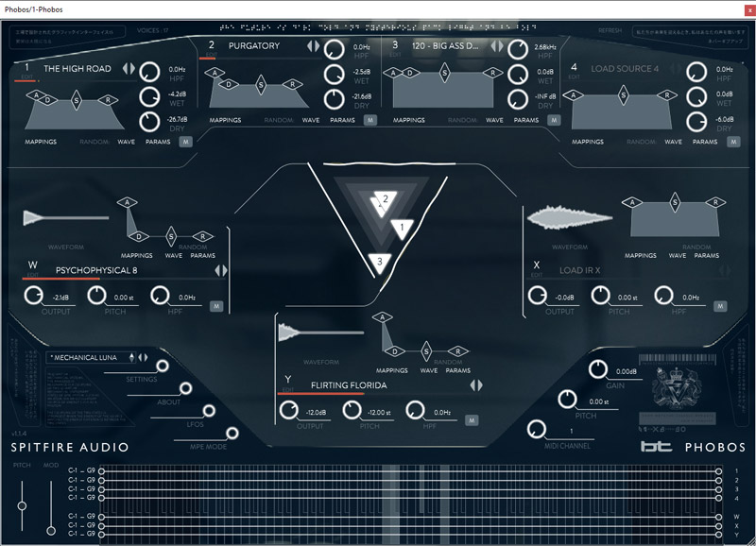Toggle the MPE Mode circle button
The width and height of the screenshot is (756, 546).
[232, 434]
